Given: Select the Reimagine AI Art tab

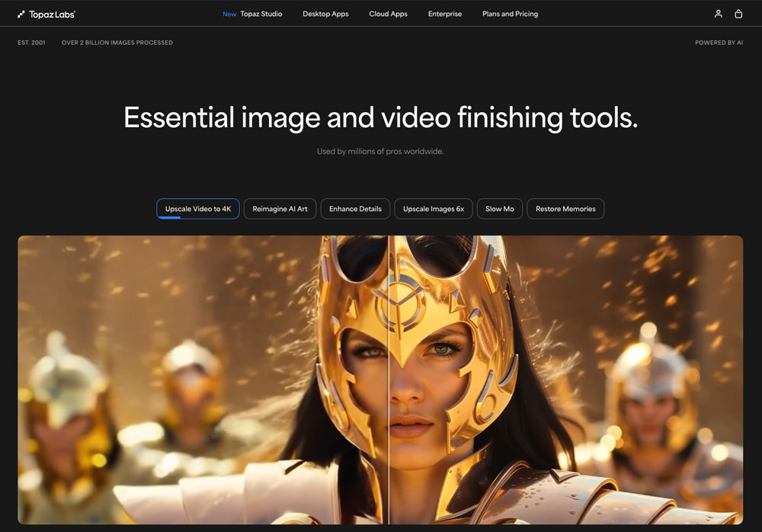Looking at the screenshot, I should pos(280,209).
